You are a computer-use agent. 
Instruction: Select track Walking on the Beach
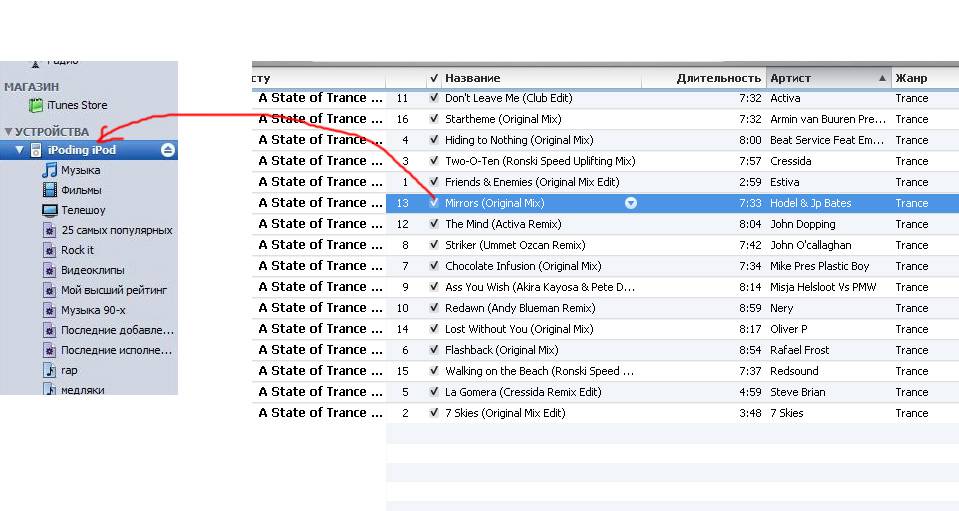539,371
